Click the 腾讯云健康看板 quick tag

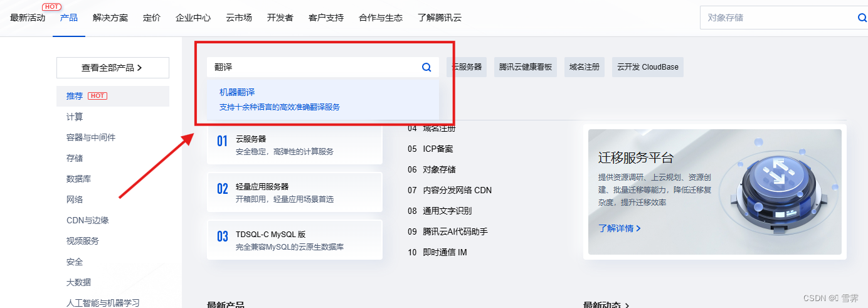pyautogui.click(x=526, y=66)
